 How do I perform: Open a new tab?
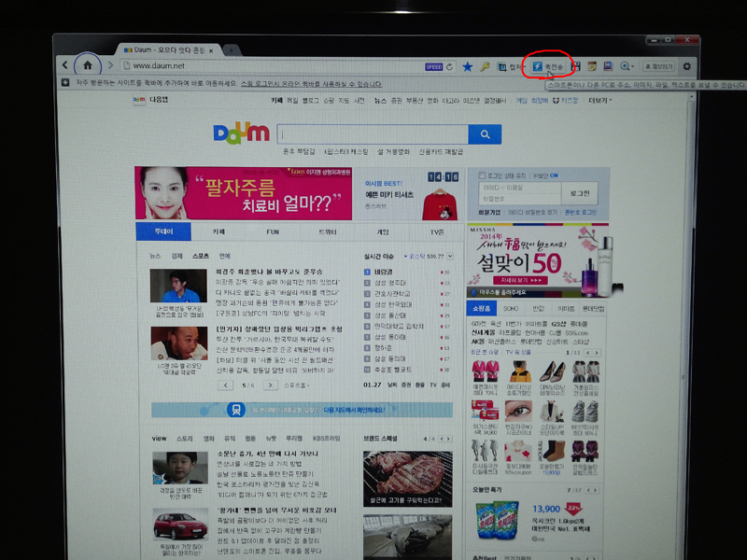click(x=231, y=50)
